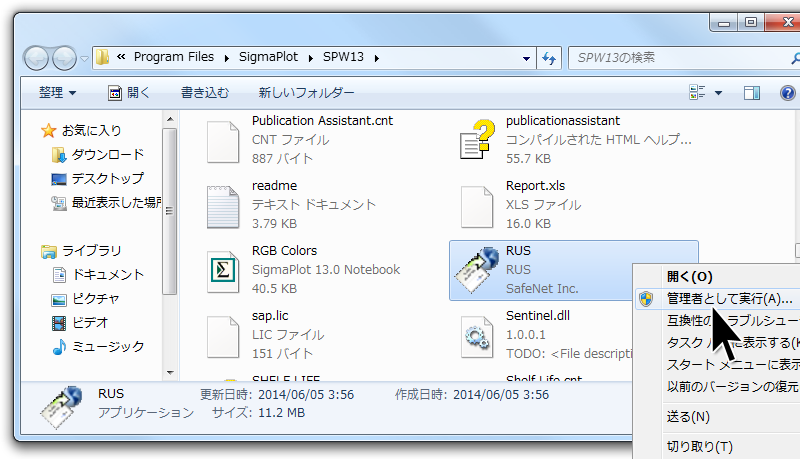This screenshot has width=800, height=459.
Task: Click the 書き込む burn button
Action: point(205,93)
